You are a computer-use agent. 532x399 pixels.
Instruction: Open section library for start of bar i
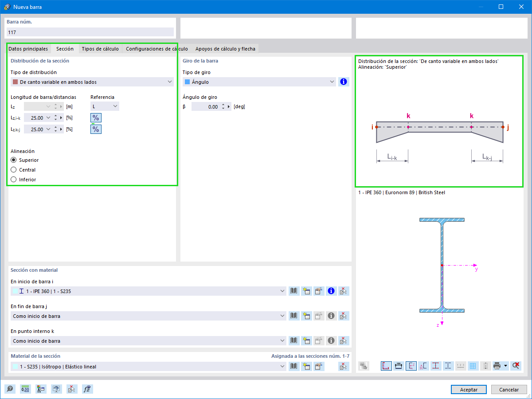pyautogui.click(x=293, y=291)
